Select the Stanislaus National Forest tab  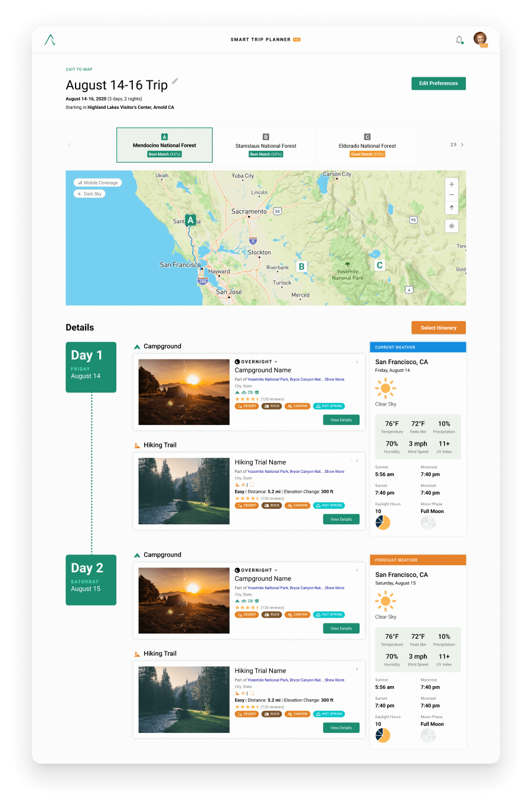[x=266, y=145]
